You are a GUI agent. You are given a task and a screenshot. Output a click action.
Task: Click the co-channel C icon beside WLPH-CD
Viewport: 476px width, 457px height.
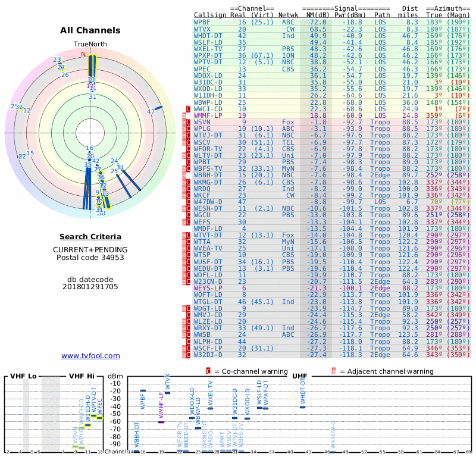[188, 342]
